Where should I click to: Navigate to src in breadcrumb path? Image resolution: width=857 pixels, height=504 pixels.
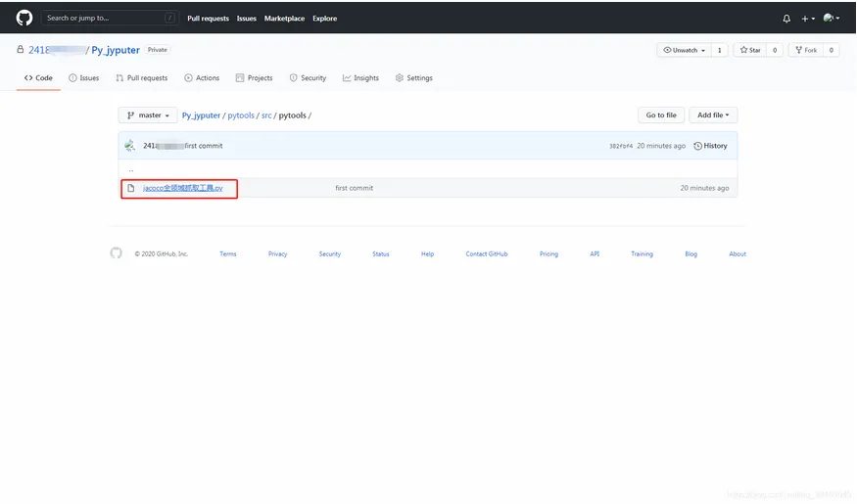click(x=266, y=115)
